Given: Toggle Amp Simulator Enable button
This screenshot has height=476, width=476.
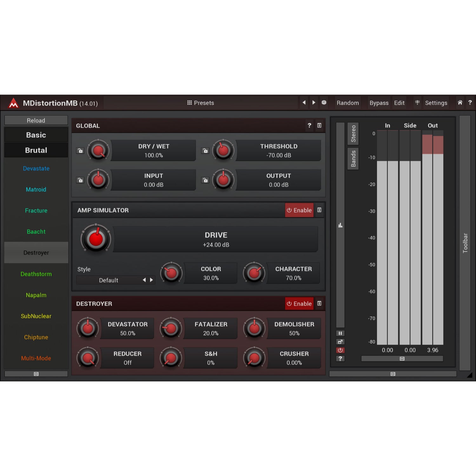Looking at the screenshot, I should click(x=299, y=210).
